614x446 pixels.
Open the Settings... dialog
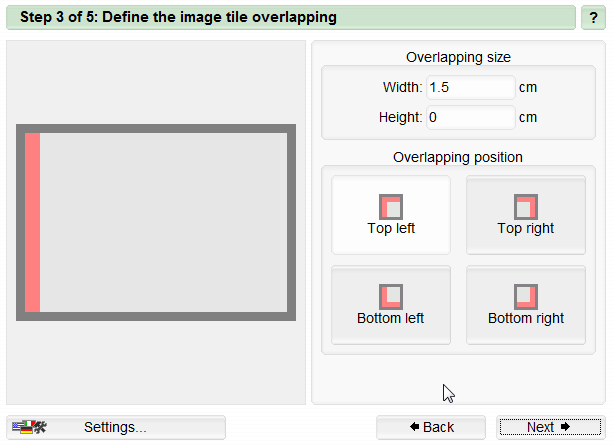pyautogui.click(x=116, y=427)
